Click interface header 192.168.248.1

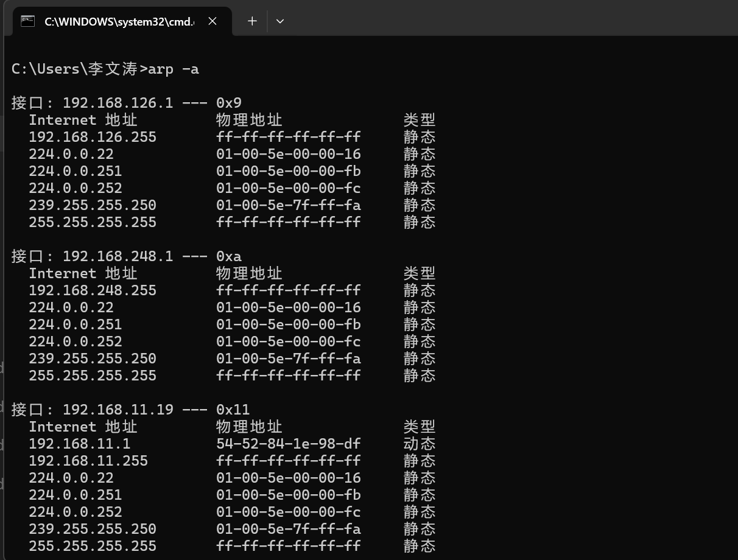coord(118,256)
